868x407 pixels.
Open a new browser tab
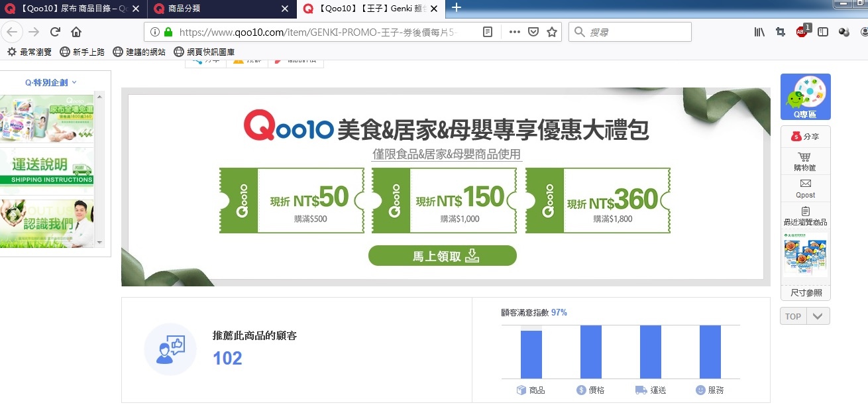(456, 8)
